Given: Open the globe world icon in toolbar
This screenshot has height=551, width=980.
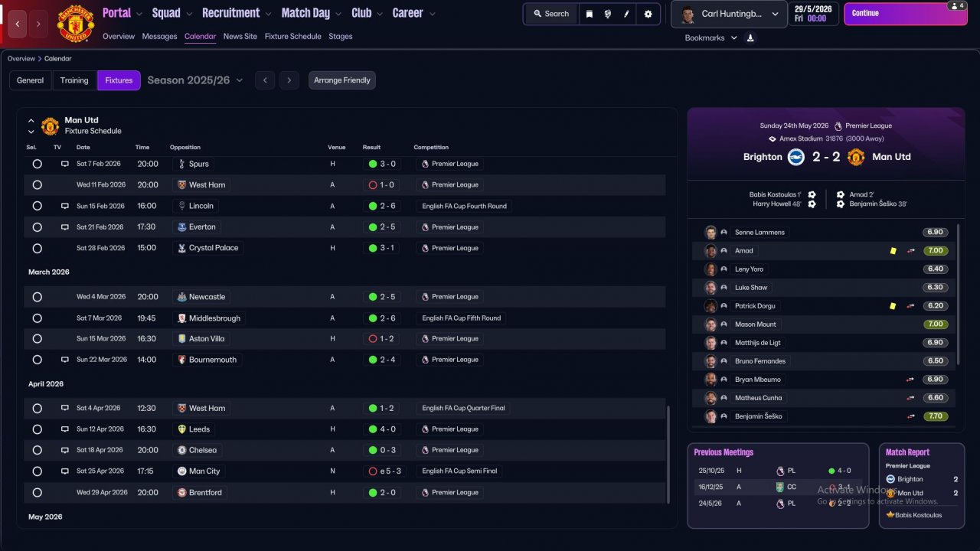Looking at the screenshot, I should [608, 14].
